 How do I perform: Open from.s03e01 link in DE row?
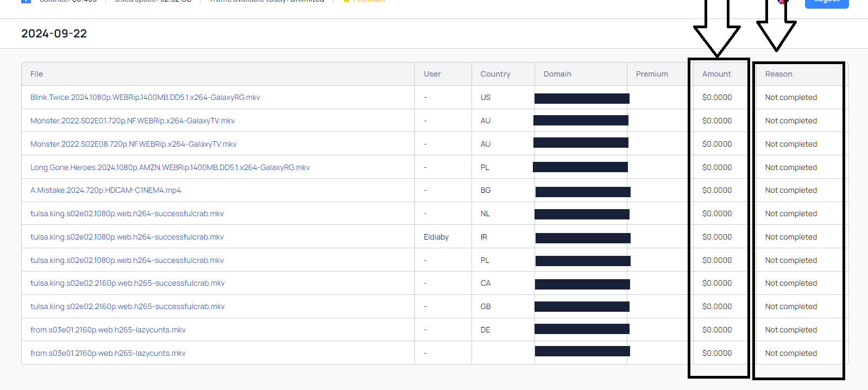pos(108,330)
